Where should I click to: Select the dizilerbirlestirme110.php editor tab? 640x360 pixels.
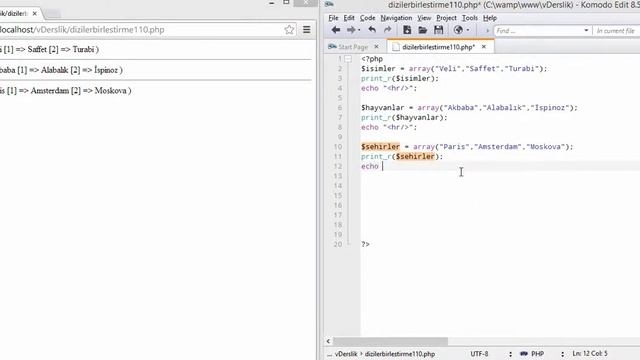tap(438, 47)
